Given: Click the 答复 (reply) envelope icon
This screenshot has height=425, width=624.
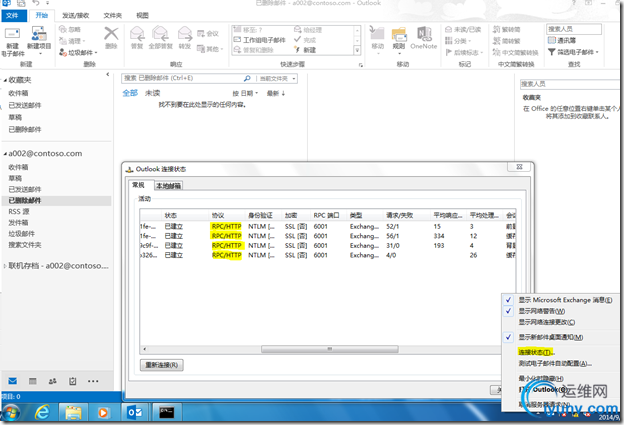Looking at the screenshot, I should [x=137, y=34].
